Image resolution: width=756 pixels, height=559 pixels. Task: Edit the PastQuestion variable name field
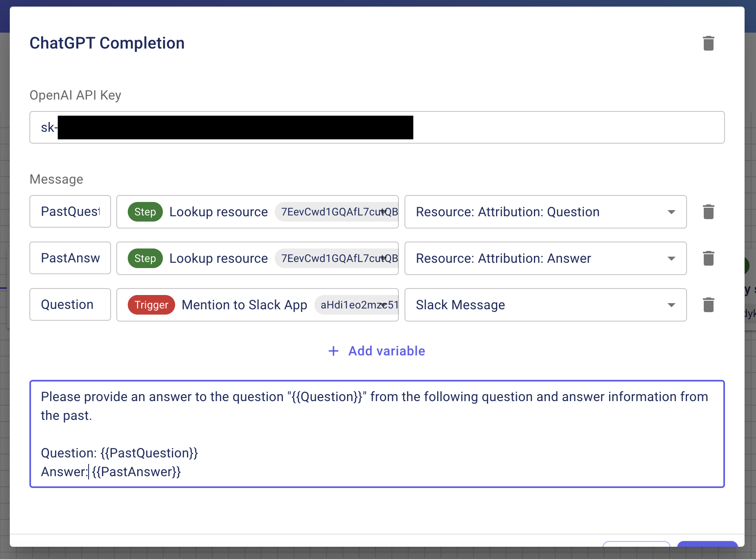pyautogui.click(x=70, y=212)
